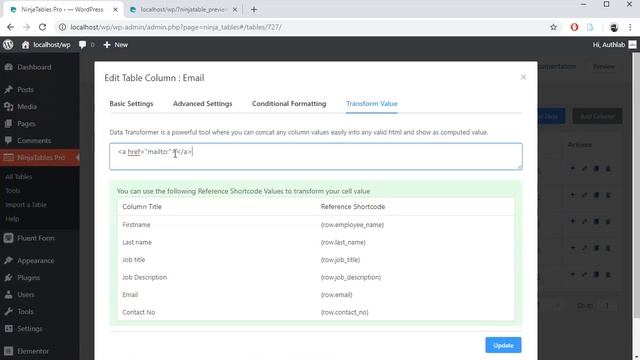
Task: Switch to the ninjatable preview tab
Action: click(182, 9)
